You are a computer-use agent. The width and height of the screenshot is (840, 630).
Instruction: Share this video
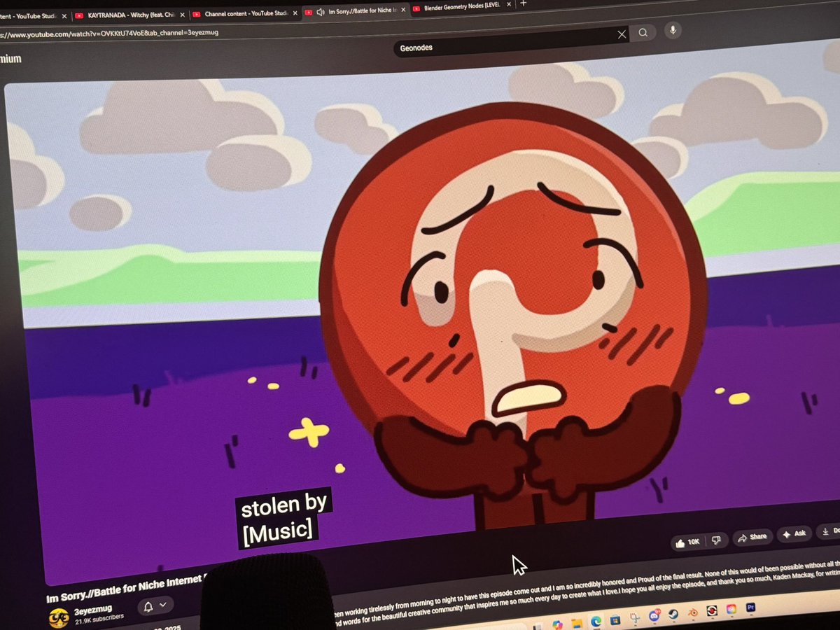tap(752, 537)
